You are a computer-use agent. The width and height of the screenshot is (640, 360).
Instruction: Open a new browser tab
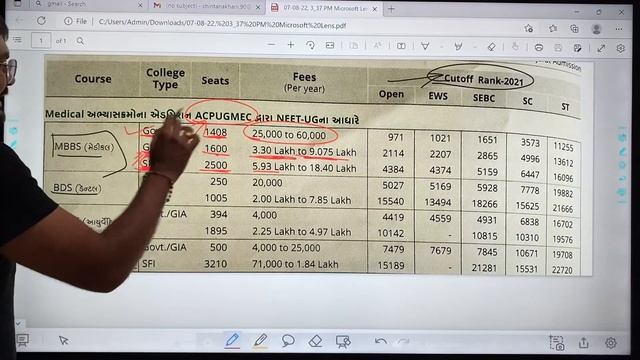391,9
